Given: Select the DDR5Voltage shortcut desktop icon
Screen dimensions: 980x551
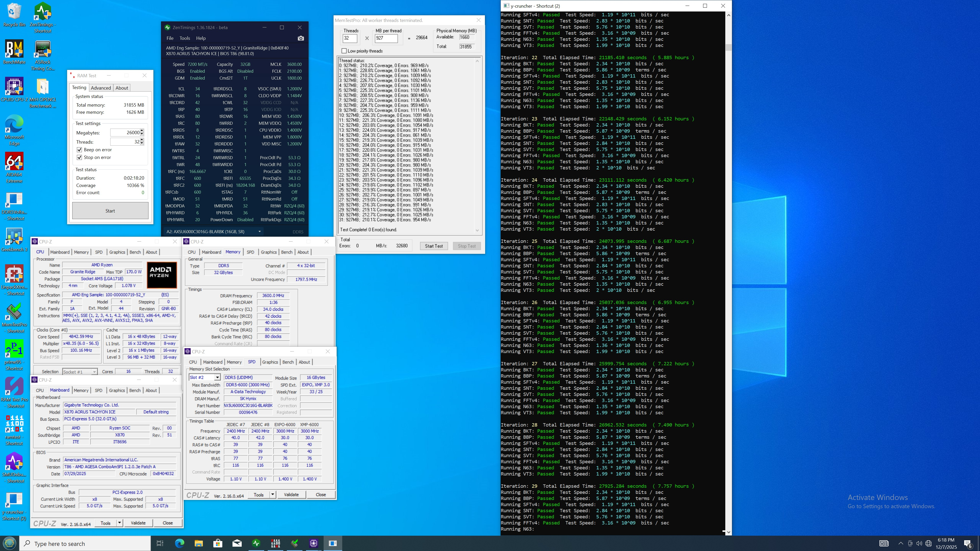Looking at the screenshot, I should (x=14, y=205).
